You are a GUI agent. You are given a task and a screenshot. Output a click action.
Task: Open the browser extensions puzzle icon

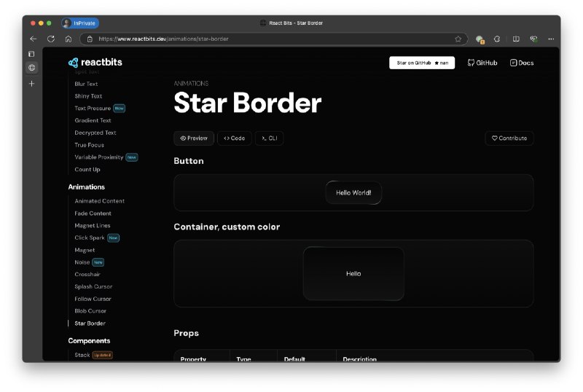pos(497,39)
